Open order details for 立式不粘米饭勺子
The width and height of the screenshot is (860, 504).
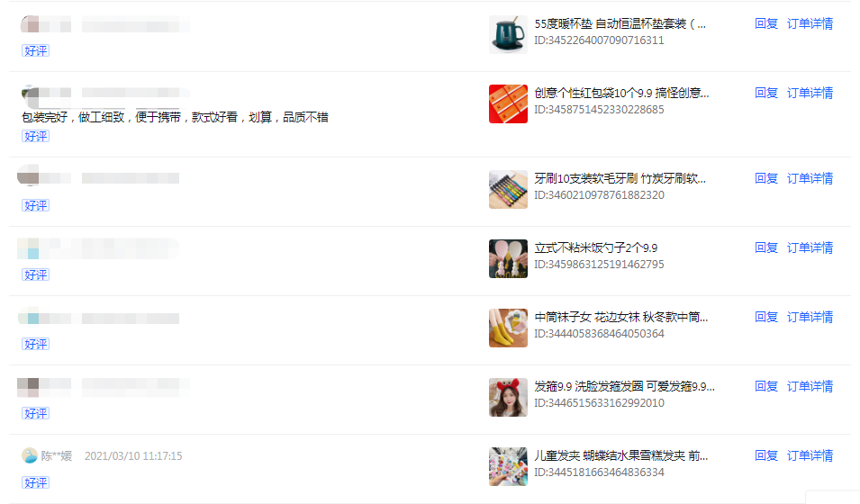[x=810, y=247]
